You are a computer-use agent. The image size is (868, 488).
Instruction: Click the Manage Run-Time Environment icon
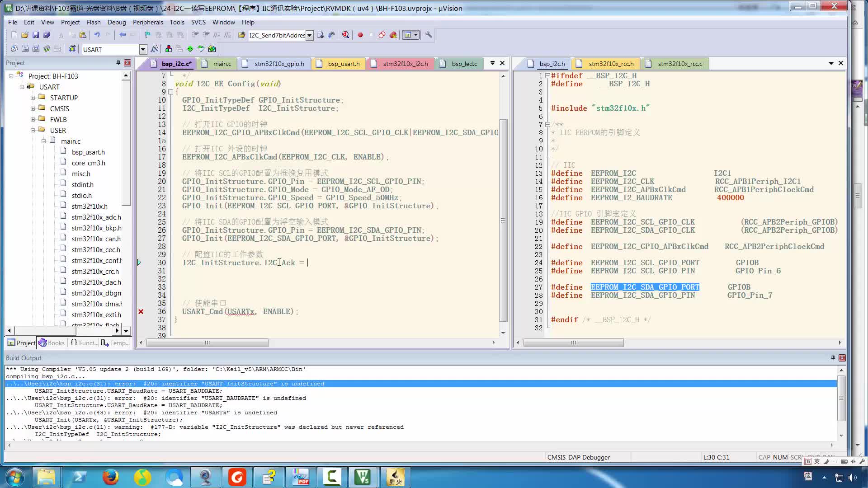(190, 49)
